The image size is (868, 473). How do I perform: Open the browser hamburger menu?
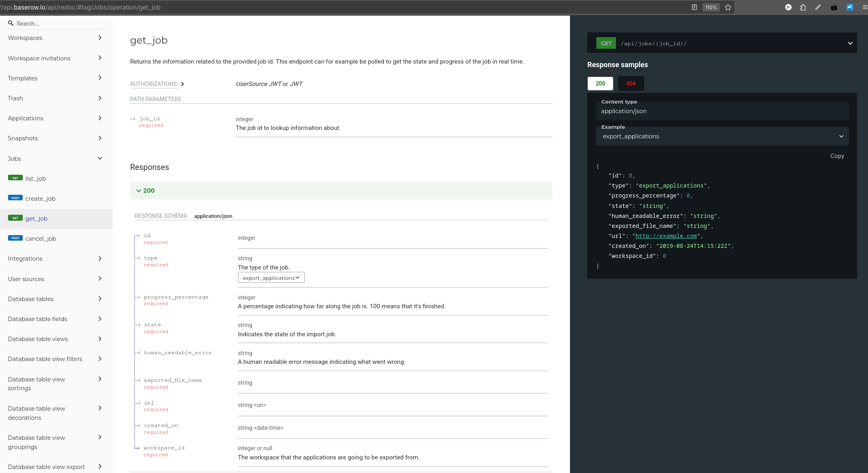coord(864,7)
